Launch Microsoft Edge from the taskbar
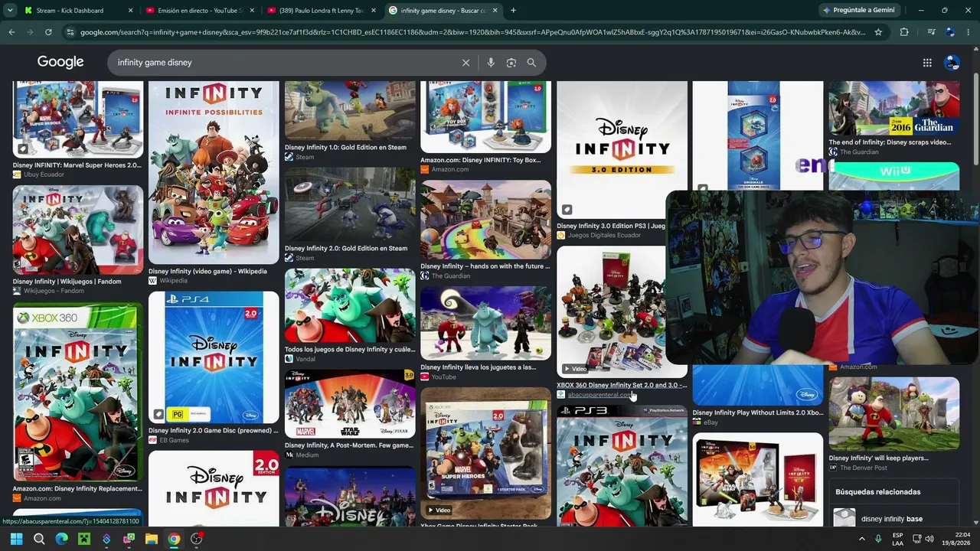 [x=61, y=539]
